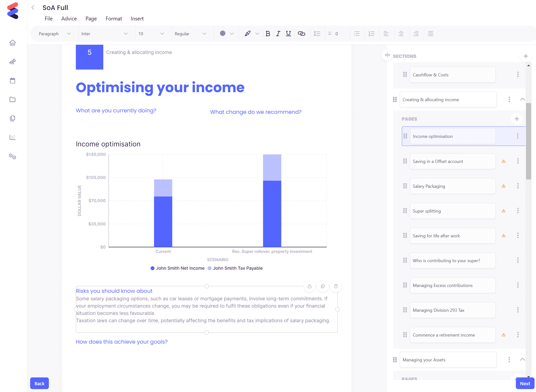Open the Advice menu
Image resolution: width=536 pixels, height=392 pixels.
pyautogui.click(x=69, y=18)
